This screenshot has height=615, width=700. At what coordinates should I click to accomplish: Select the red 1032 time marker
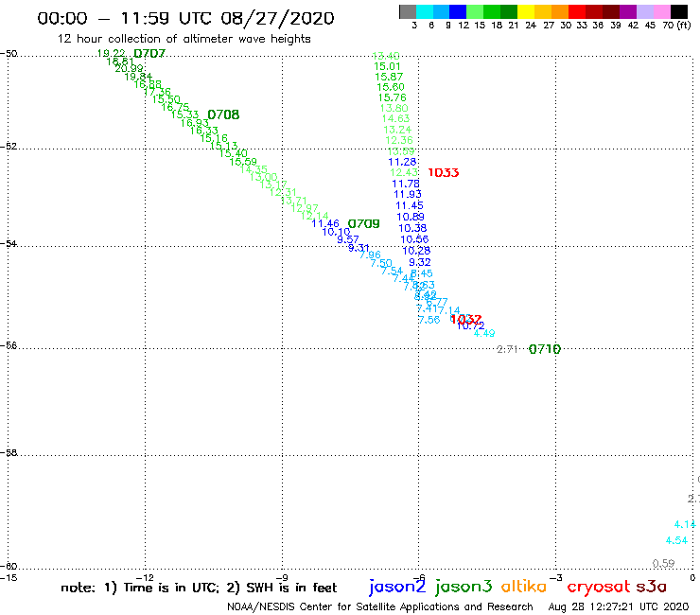466,320
